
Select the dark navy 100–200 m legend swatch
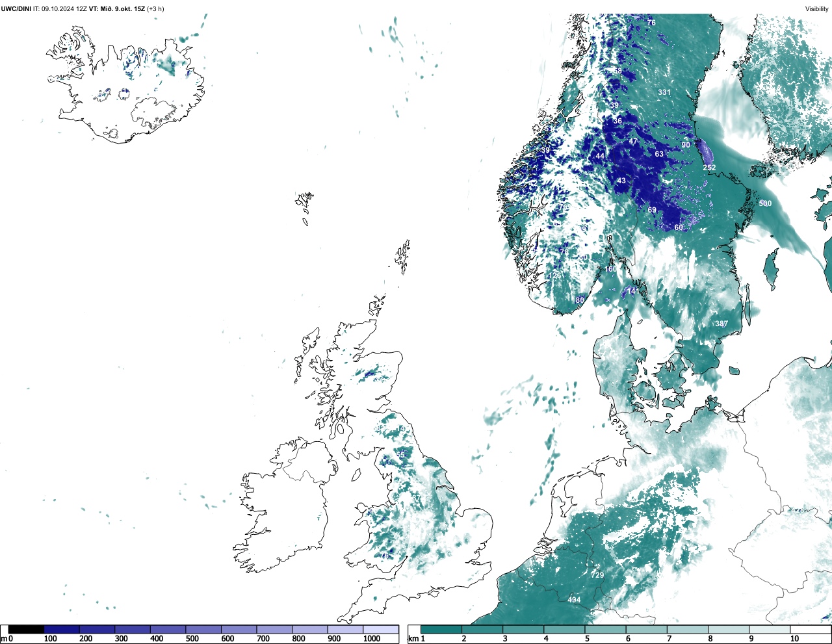click(x=62, y=629)
